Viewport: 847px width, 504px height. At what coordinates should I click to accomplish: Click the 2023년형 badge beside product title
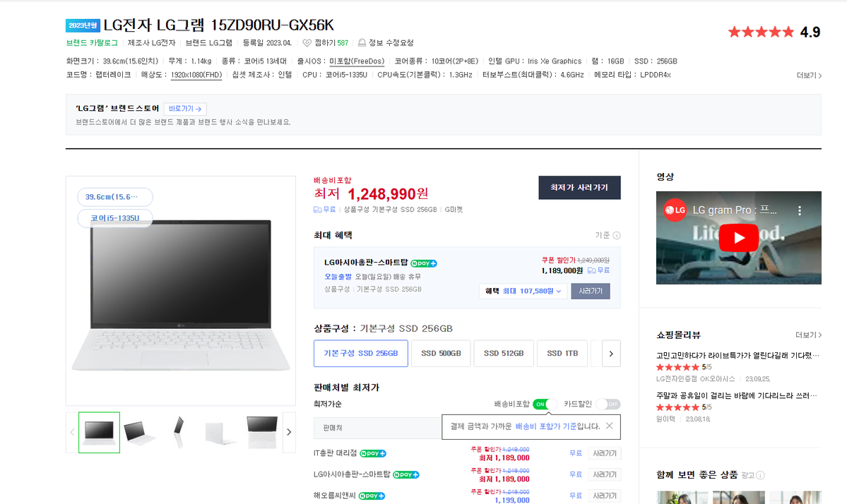click(x=83, y=25)
